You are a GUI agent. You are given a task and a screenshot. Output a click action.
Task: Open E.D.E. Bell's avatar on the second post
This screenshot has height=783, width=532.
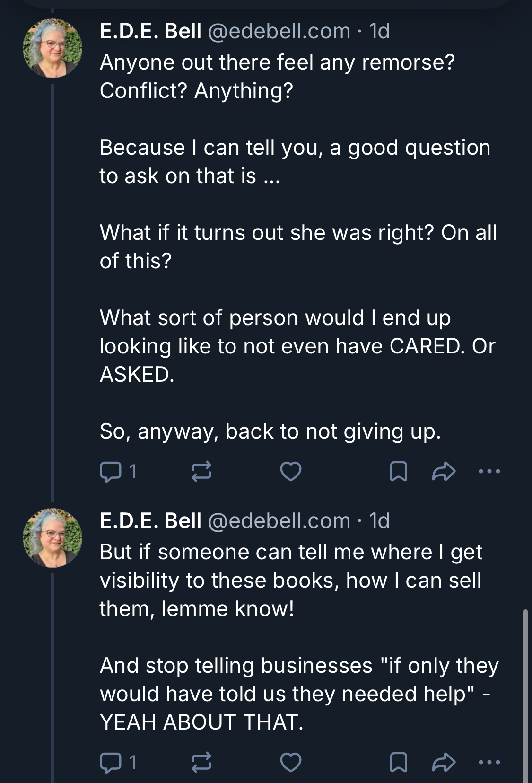52,538
